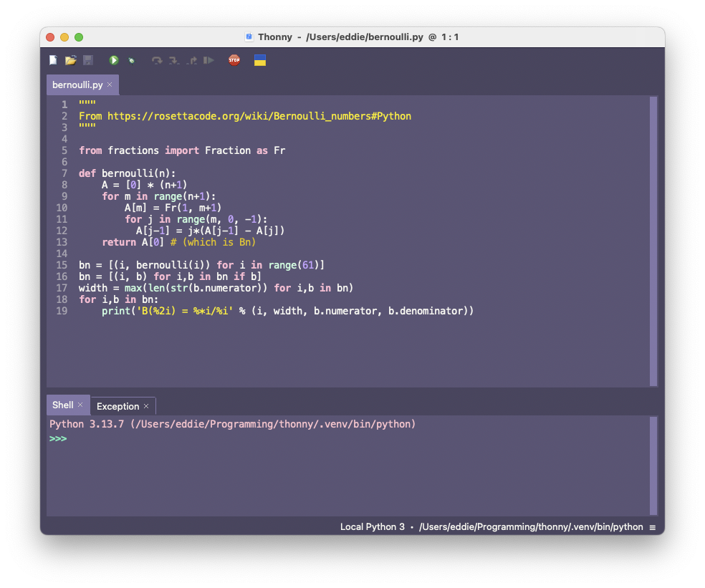Switch to the Shell tab

(63, 405)
